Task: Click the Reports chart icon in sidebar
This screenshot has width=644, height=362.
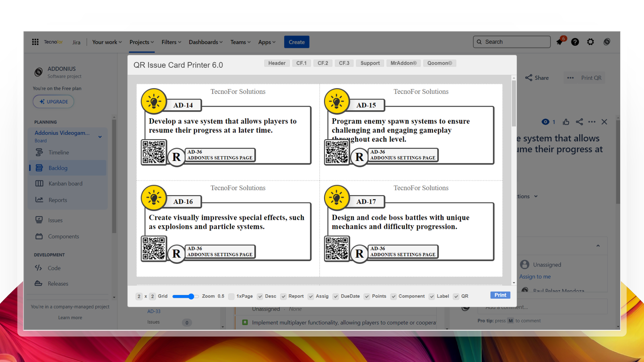Action: pyautogui.click(x=39, y=200)
